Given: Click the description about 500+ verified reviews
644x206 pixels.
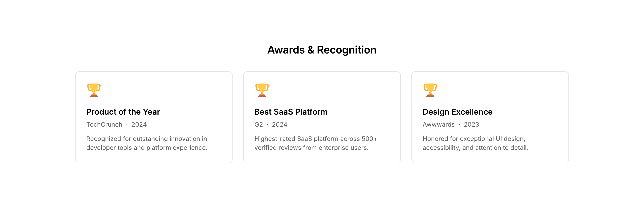Looking at the screenshot, I should [316, 143].
